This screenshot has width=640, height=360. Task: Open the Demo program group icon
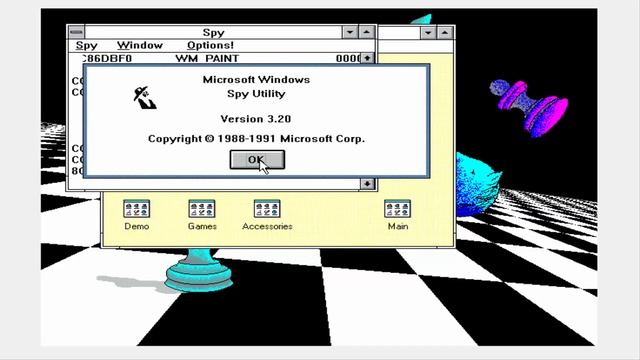(x=137, y=215)
